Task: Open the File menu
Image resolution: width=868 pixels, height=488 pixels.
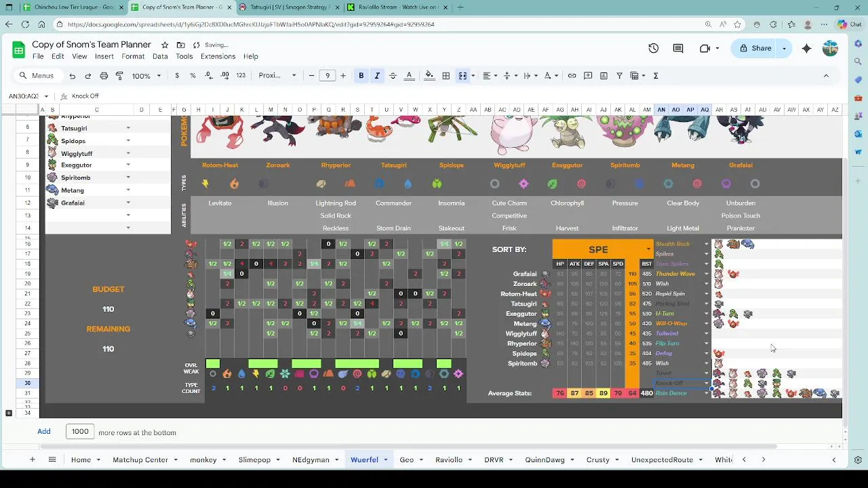Action: tap(38, 56)
